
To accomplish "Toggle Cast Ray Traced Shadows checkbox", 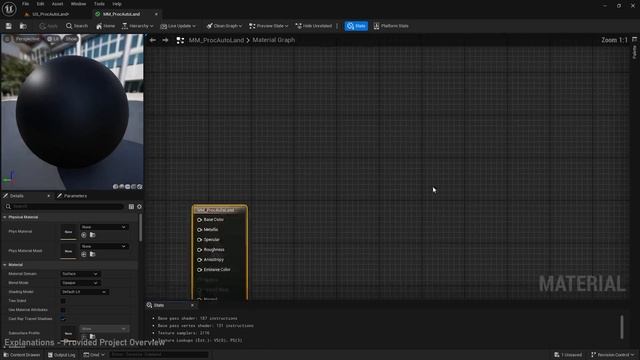I will [x=63, y=319].
